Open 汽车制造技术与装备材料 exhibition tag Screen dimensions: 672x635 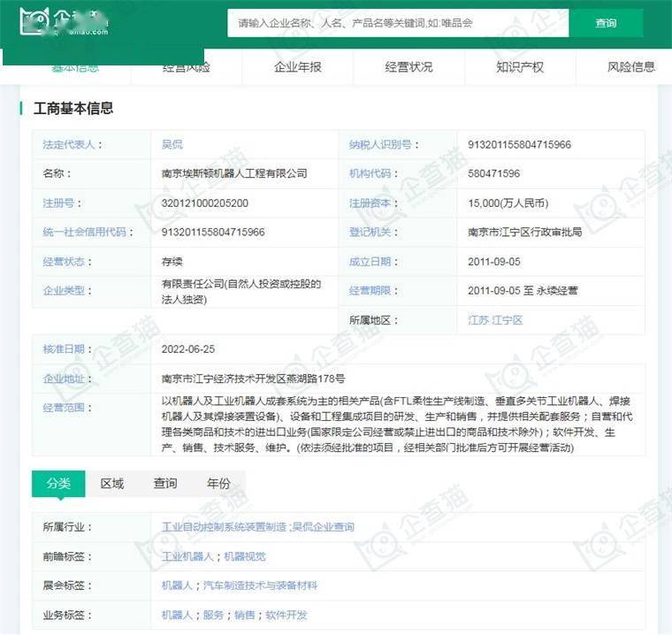[260, 585]
